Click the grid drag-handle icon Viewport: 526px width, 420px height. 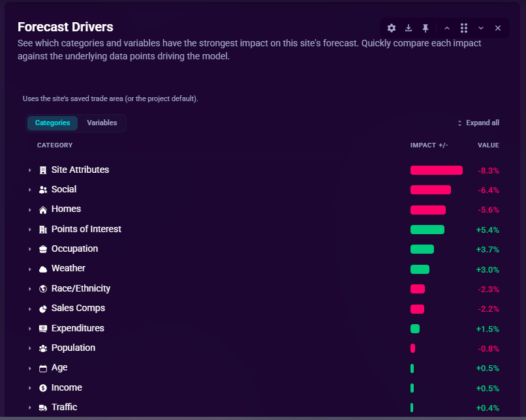coord(464,28)
